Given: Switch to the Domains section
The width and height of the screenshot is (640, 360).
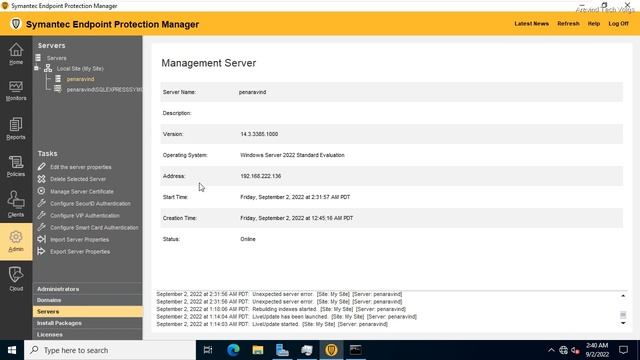Looking at the screenshot, I should point(88,300).
